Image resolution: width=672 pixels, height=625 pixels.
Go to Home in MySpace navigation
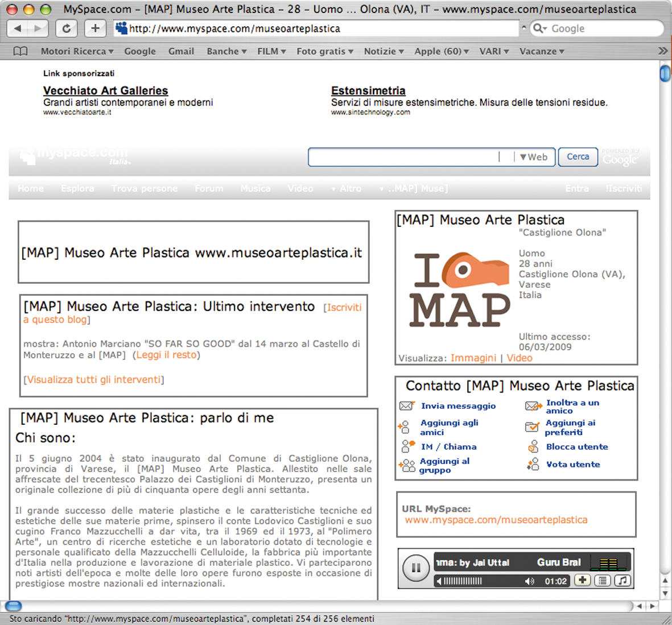pos(30,188)
